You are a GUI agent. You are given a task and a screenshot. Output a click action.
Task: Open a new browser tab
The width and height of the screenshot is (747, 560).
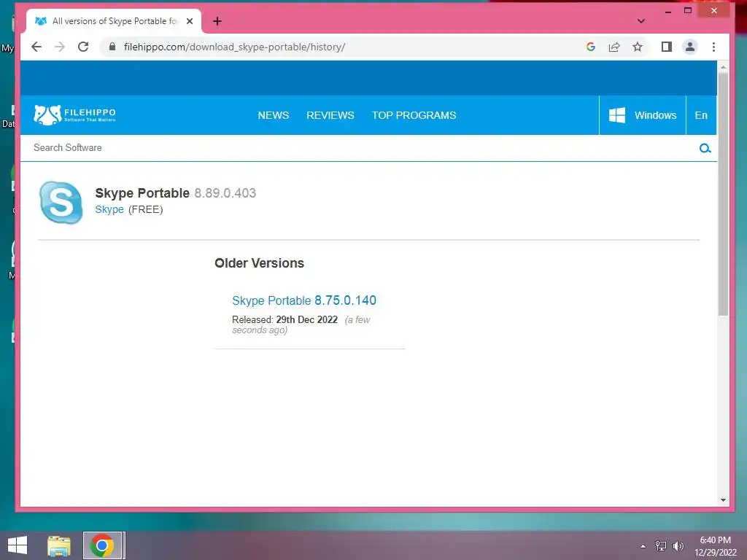[x=217, y=21]
